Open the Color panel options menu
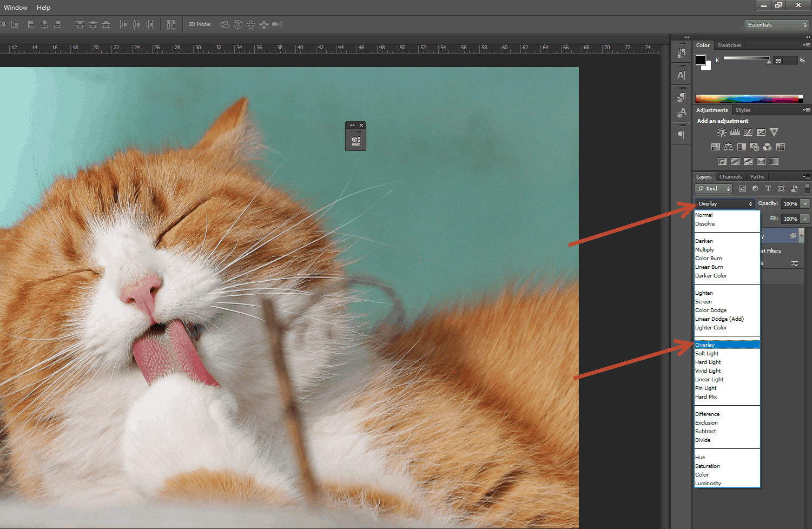Viewport: 812px width, 529px height. 806,45
